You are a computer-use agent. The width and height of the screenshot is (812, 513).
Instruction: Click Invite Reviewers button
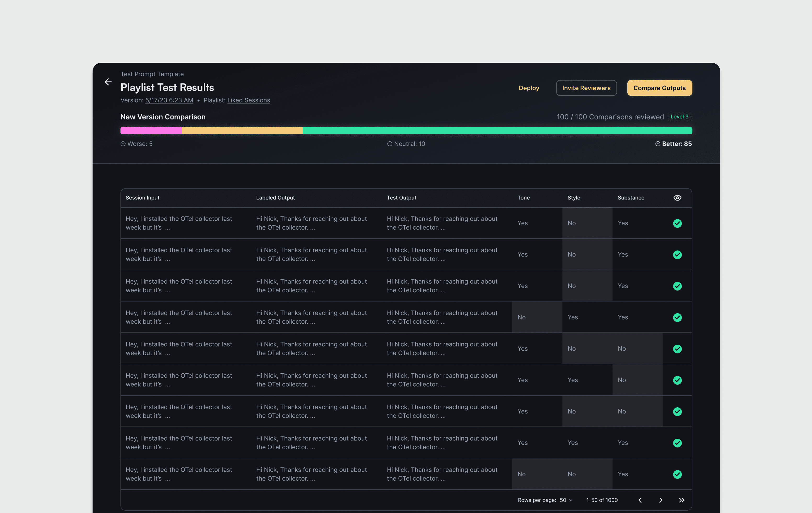point(586,88)
